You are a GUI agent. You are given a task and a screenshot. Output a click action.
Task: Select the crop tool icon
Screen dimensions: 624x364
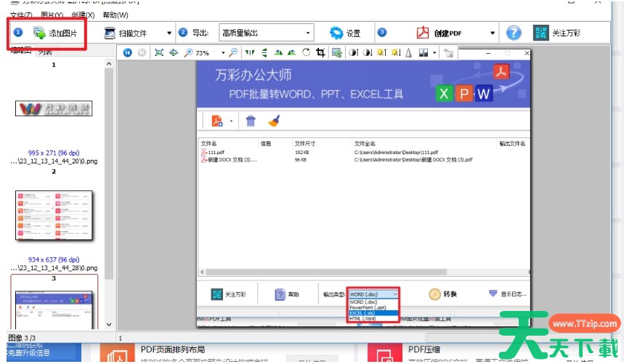click(320, 52)
